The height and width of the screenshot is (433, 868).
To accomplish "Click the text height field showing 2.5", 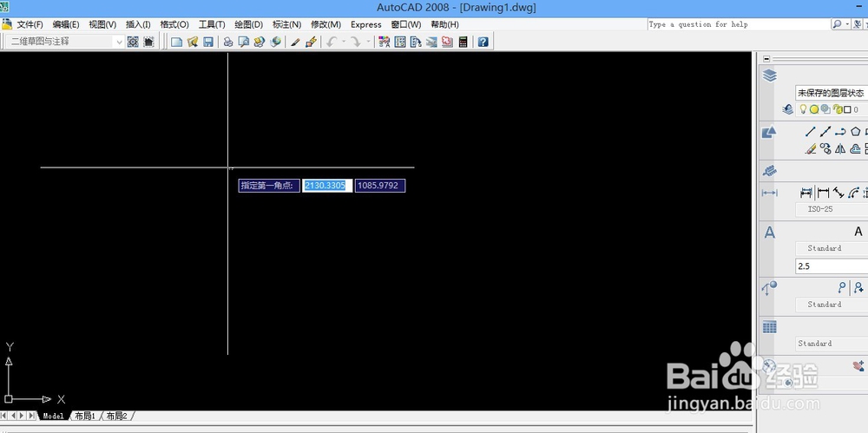I will coord(832,266).
